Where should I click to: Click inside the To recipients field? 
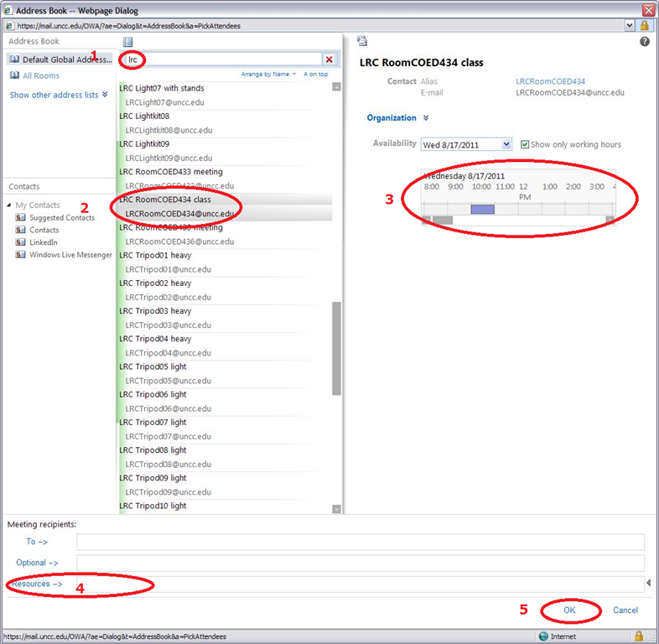361,543
